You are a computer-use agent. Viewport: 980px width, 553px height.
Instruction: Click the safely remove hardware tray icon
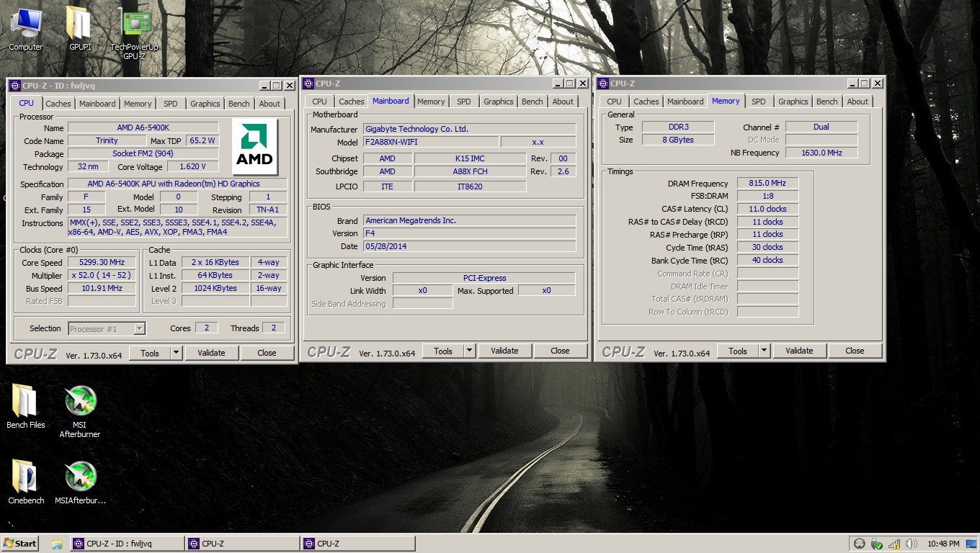pyautogui.click(x=877, y=544)
